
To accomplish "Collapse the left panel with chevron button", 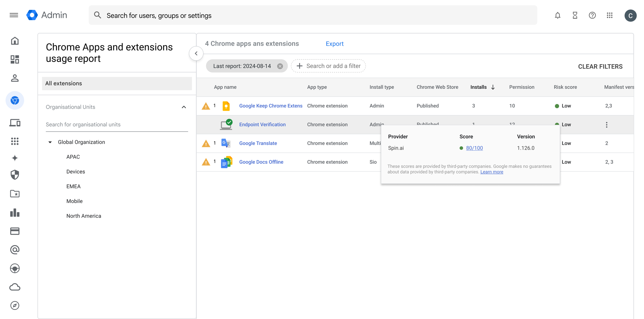I will [x=196, y=53].
